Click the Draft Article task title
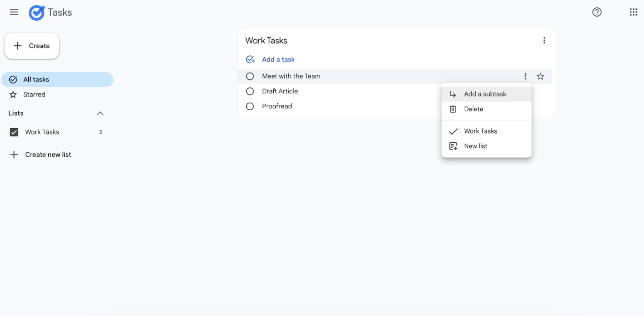The width and height of the screenshot is (644, 316). (x=280, y=91)
